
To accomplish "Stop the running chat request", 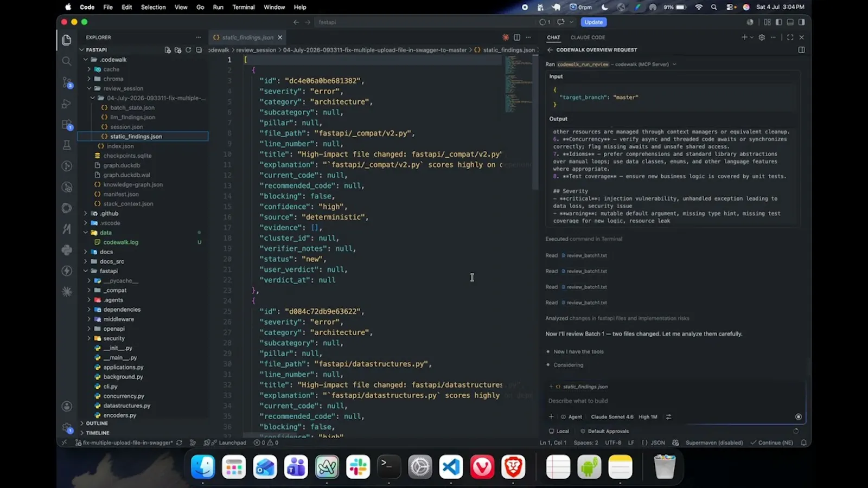I will click(798, 417).
